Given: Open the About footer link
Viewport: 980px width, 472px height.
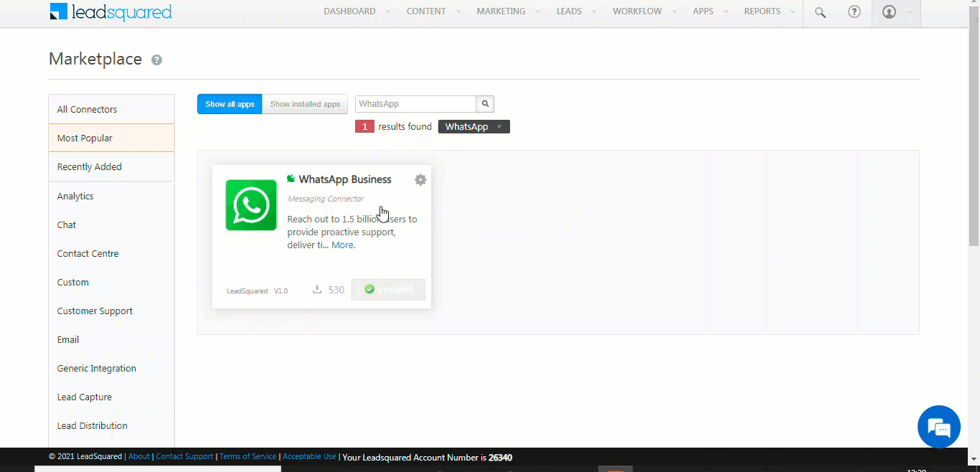Looking at the screenshot, I should (x=139, y=457).
